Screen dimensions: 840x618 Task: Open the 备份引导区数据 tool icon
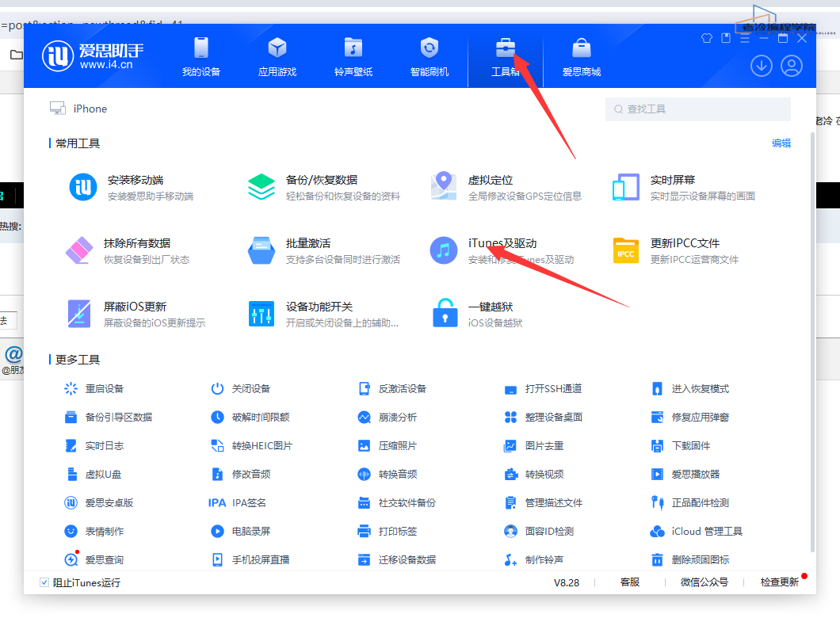pos(71,418)
